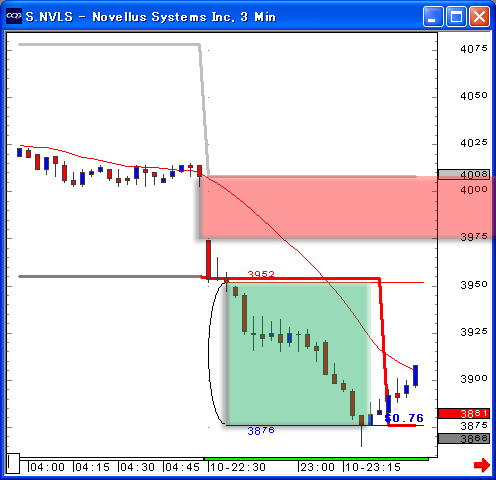Image resolution: width=496 pixels, height=480 pixels.
Task: Click the red 3881 price marker
Action: click(464, 414)
